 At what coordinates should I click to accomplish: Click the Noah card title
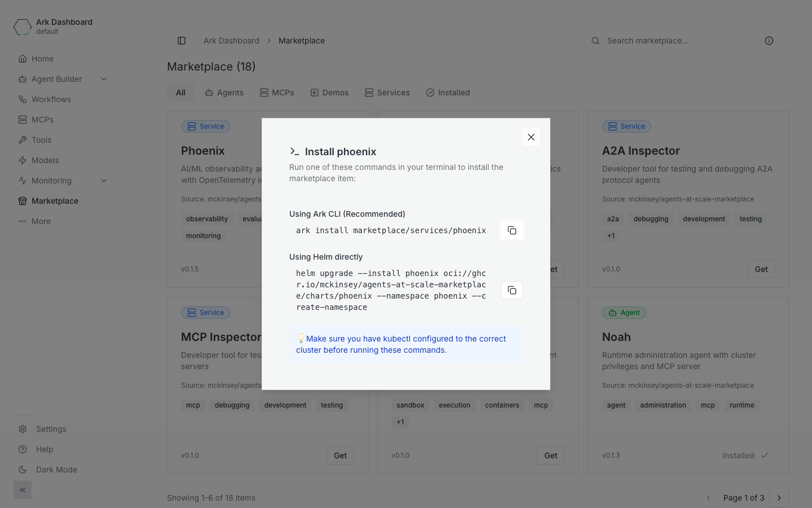[x=616, y=337]
